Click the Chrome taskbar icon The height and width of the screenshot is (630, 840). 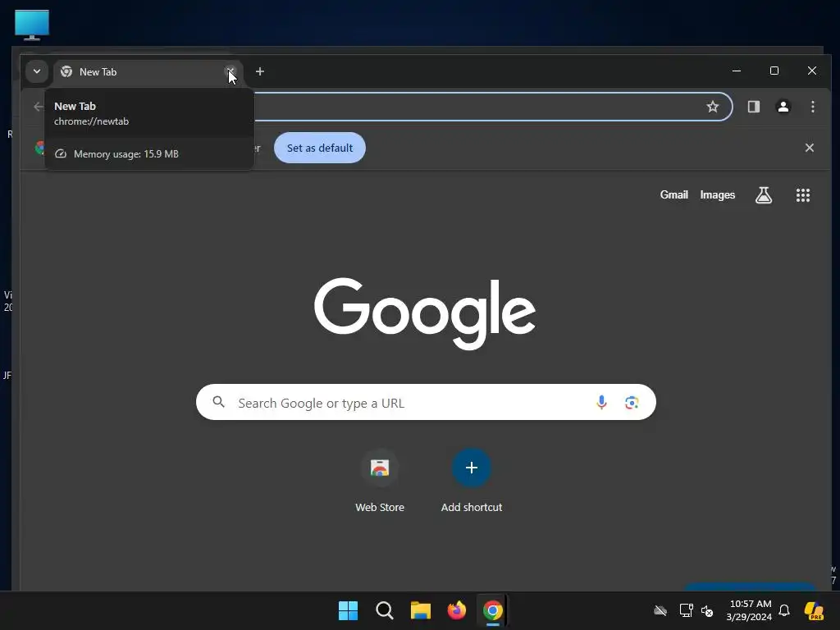[x=493, y=610]
